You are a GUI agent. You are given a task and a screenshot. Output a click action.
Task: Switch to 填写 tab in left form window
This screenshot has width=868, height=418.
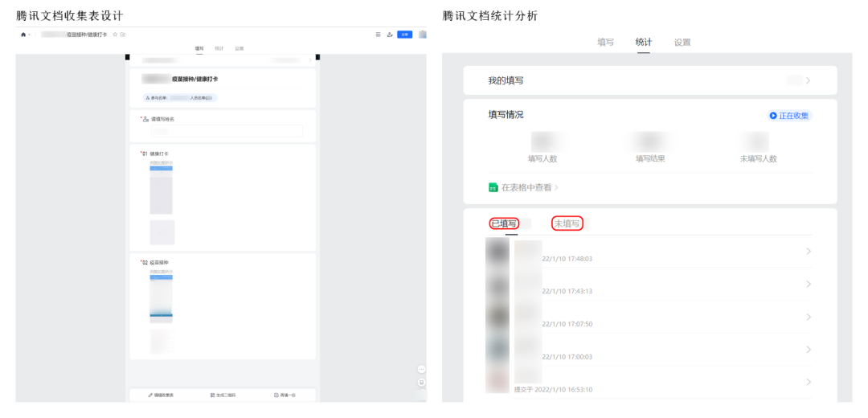[199, 49]
